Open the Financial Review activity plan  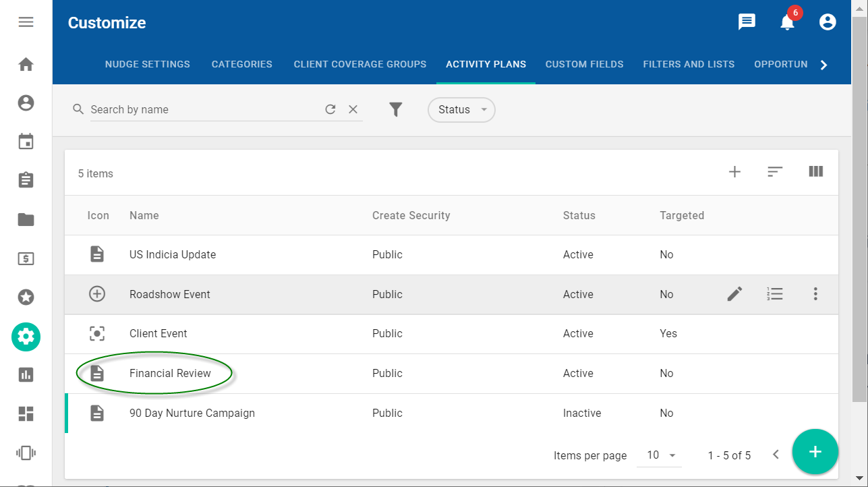pos(170,374)
